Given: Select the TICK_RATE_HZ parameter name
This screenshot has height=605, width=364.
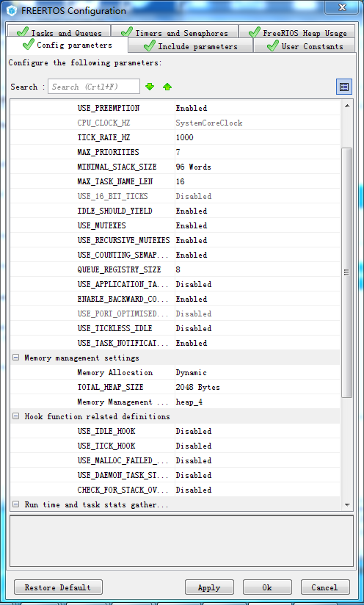Looking at the screenshot, I should point(103,137).
